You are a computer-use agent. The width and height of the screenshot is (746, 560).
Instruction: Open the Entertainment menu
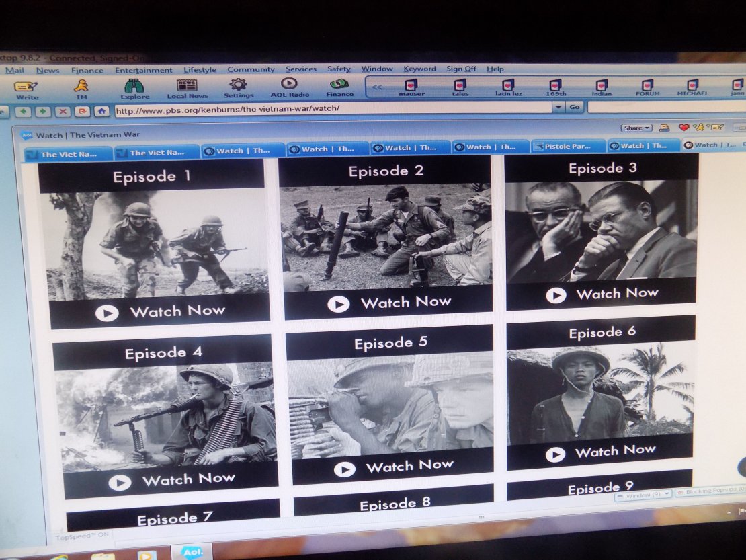click(144, 70)
